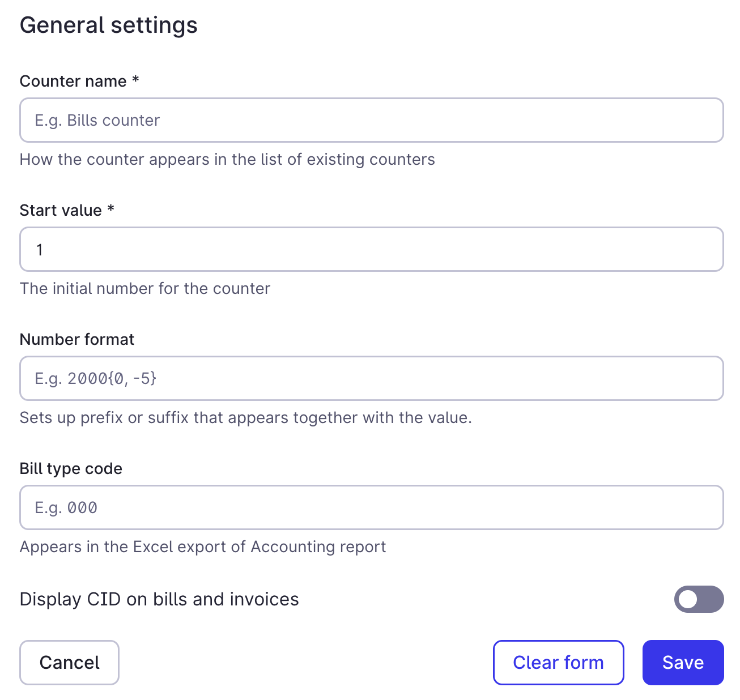This screenshot has height=700, width=740.
Task: Click the Bill type code label
Action: point(71,468)
